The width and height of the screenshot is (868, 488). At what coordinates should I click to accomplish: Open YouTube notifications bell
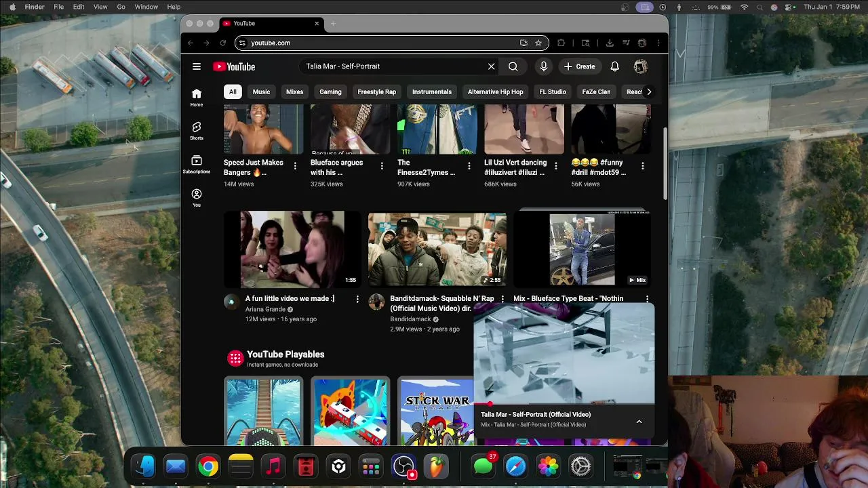(614, 66)
